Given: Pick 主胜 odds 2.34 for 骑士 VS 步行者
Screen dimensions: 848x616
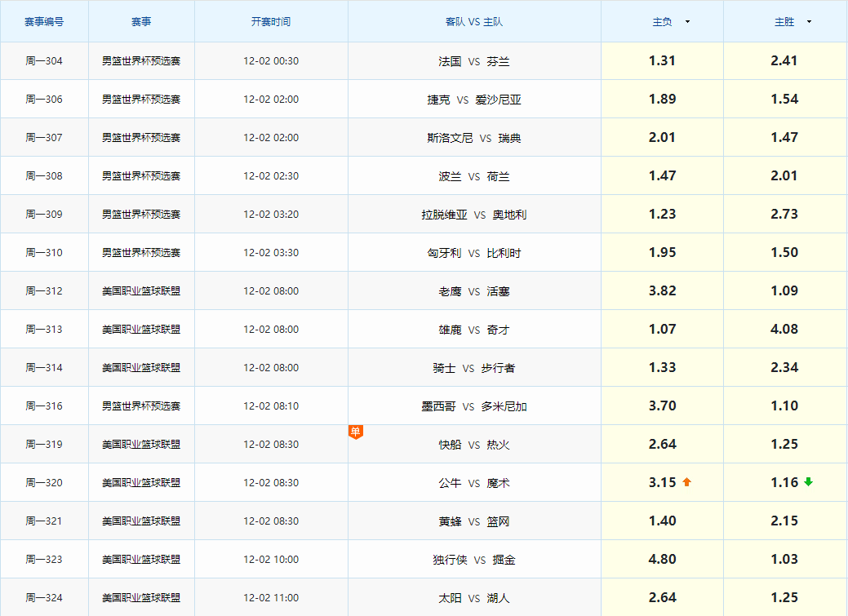Looking at the screenshot, I should click(x=784, y=368).
